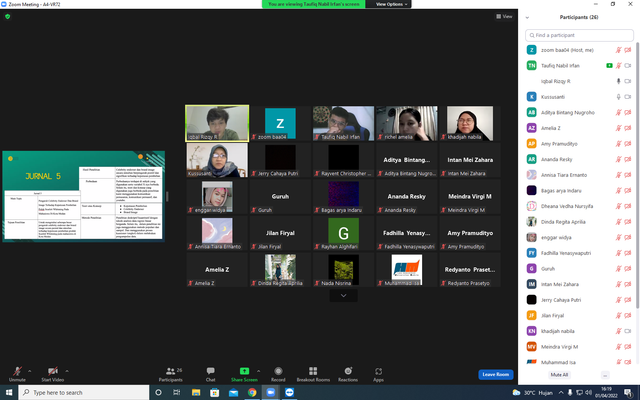Click the View layout button

tap(504, 16)
